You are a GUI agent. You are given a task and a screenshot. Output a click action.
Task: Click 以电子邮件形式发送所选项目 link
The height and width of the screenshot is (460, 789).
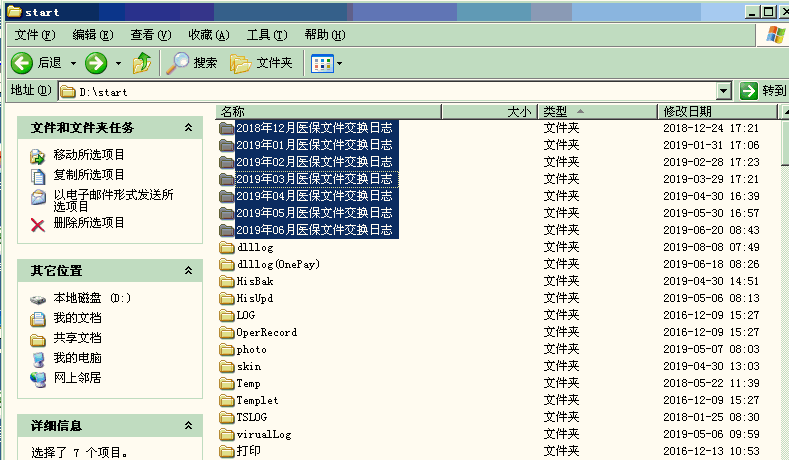point(113,200)
